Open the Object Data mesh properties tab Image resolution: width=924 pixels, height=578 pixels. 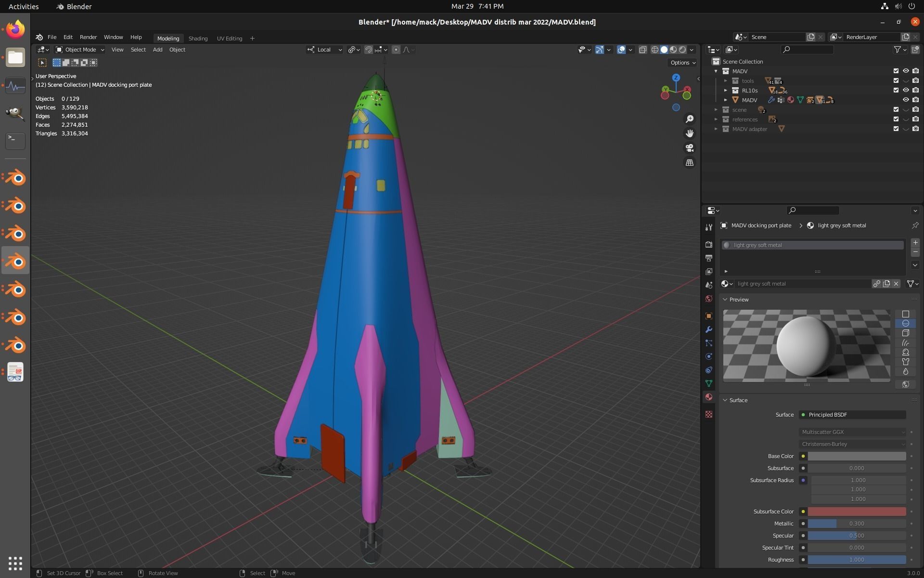[x=708, y=383]
